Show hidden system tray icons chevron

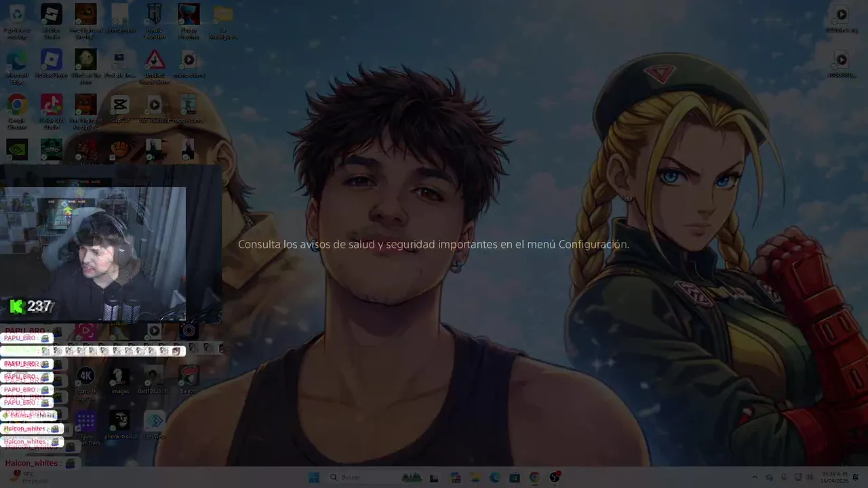pyautogui.click(x=755, y=477)
